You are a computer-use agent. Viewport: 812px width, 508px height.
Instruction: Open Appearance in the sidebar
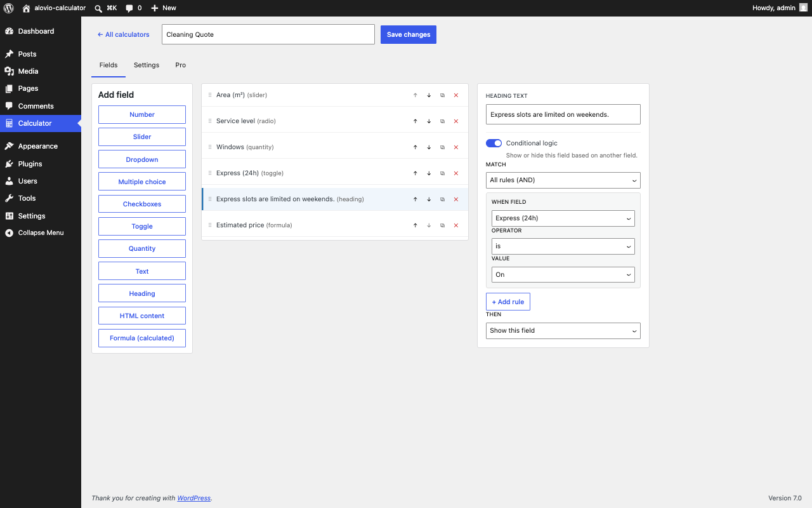click(41, 146)
